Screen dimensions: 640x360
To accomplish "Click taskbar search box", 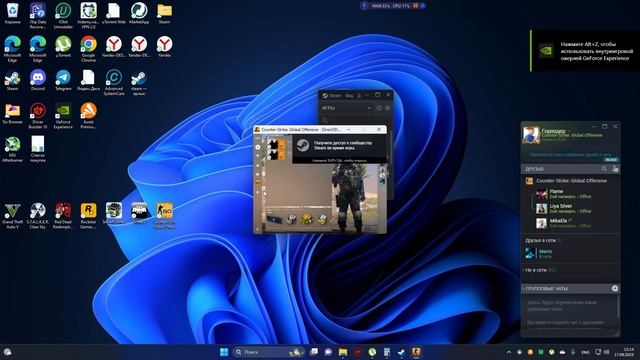I will 269,352.
